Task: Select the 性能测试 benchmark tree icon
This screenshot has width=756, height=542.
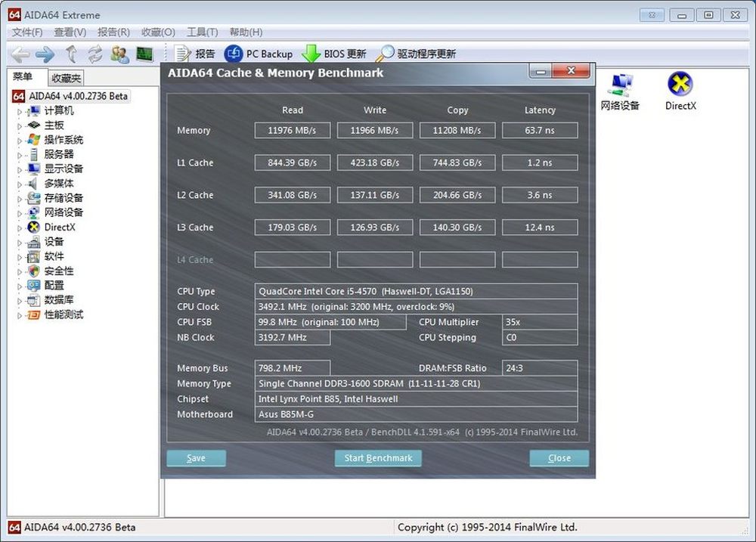Action: point(34,315)
